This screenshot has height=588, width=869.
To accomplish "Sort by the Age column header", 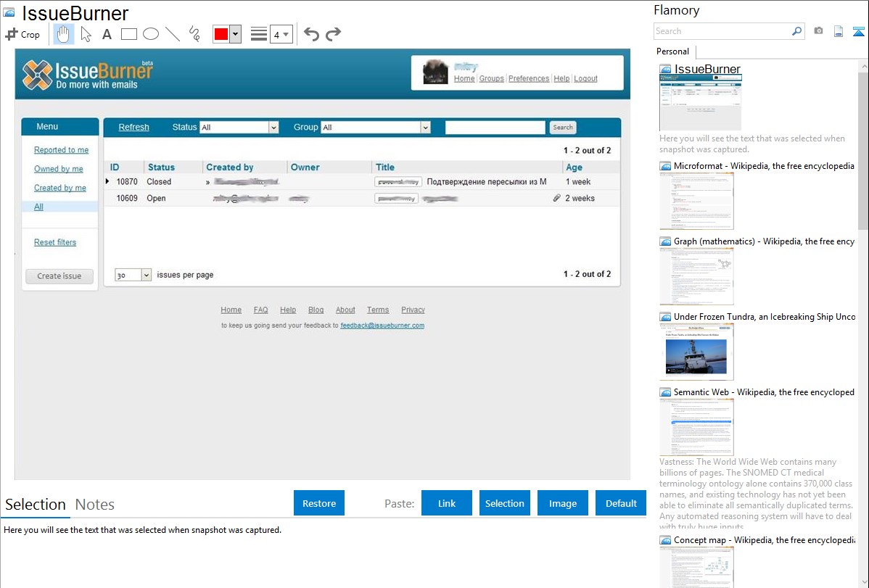I will [574, 167].
